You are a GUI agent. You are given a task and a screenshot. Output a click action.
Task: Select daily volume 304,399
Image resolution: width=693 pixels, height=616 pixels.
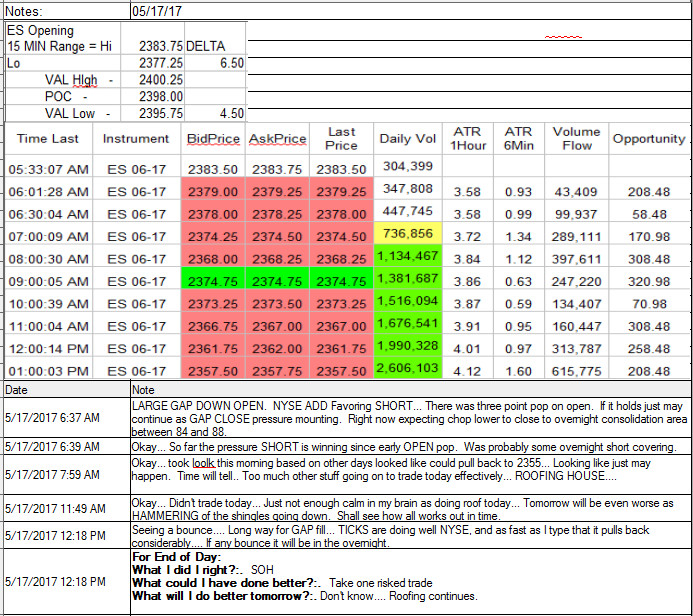[407, 166]
